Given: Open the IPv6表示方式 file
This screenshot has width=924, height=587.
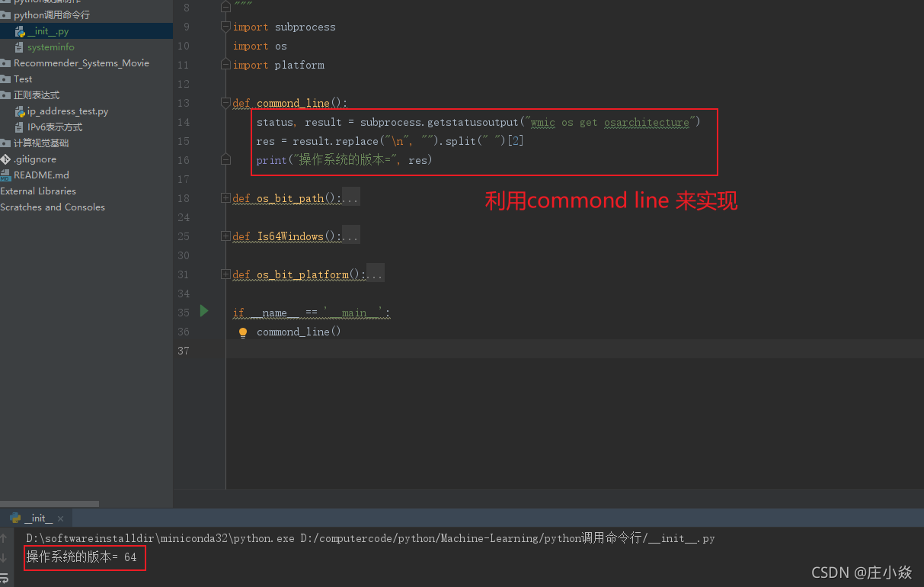Looking at the screenshot, I should coord(55,127).
